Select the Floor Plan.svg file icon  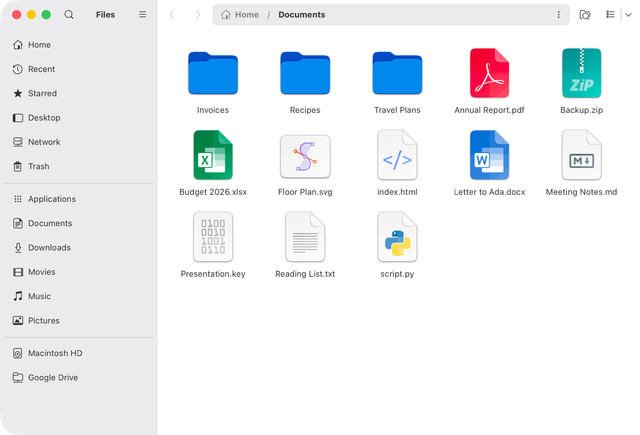click(305, 157)
